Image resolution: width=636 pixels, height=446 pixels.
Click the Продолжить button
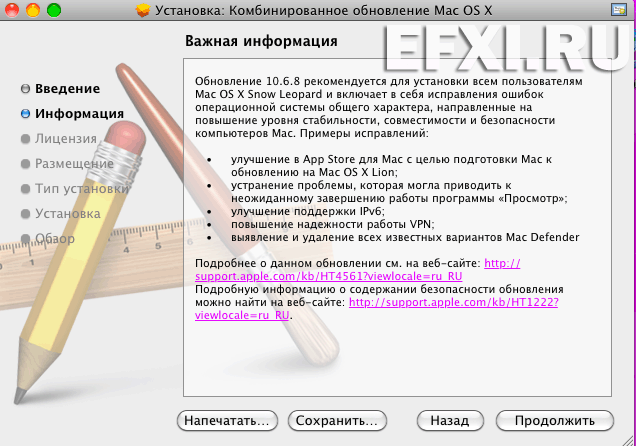[554, 420]
